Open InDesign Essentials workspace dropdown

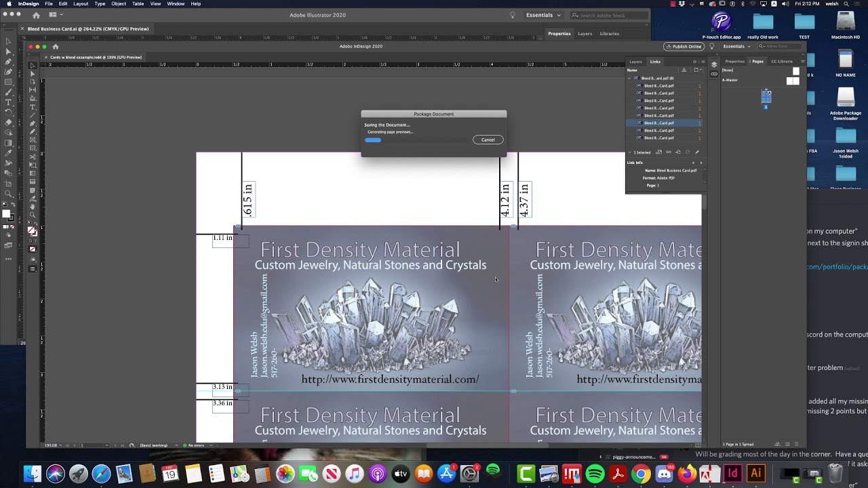tap(736, 46)
